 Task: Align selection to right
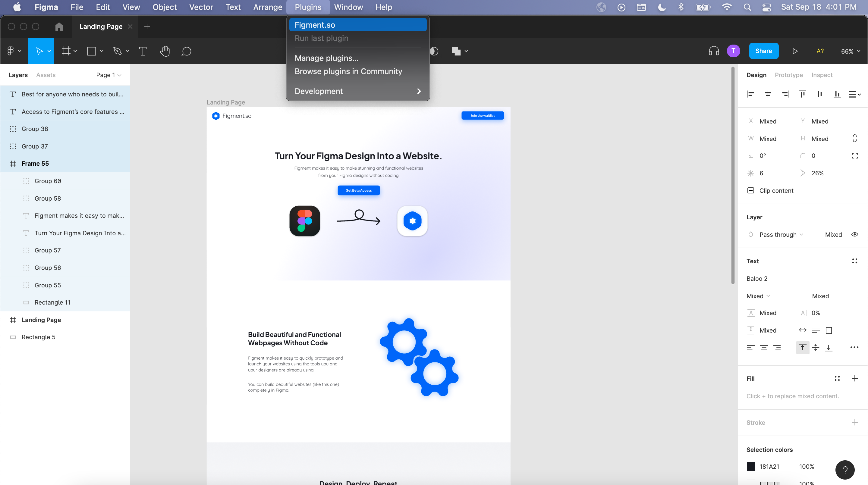click(785, 94)
